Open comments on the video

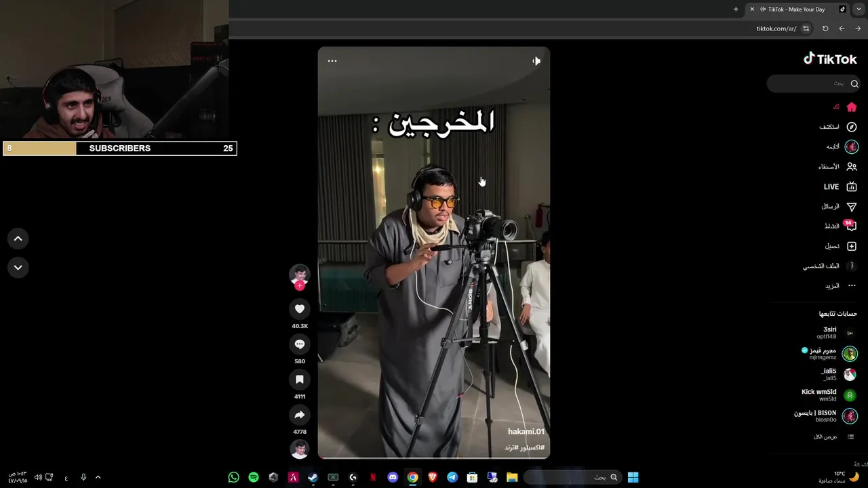point(300,344)
